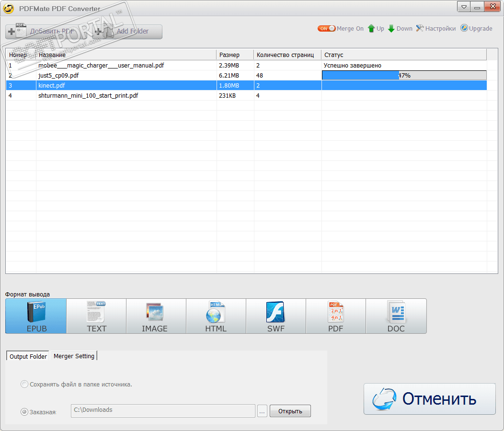The image size is (504, 431).
Task: Select HTML output format
Action: [216, 316]
